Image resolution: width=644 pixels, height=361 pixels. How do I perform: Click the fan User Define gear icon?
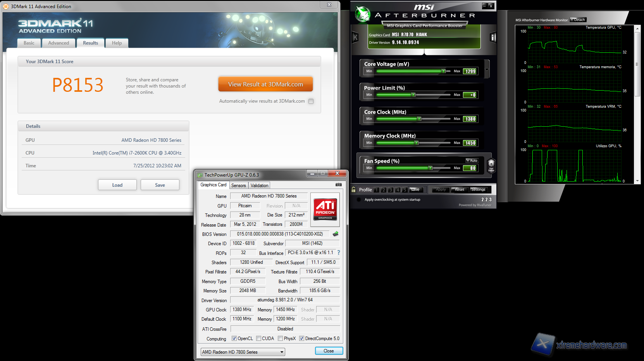491,165
